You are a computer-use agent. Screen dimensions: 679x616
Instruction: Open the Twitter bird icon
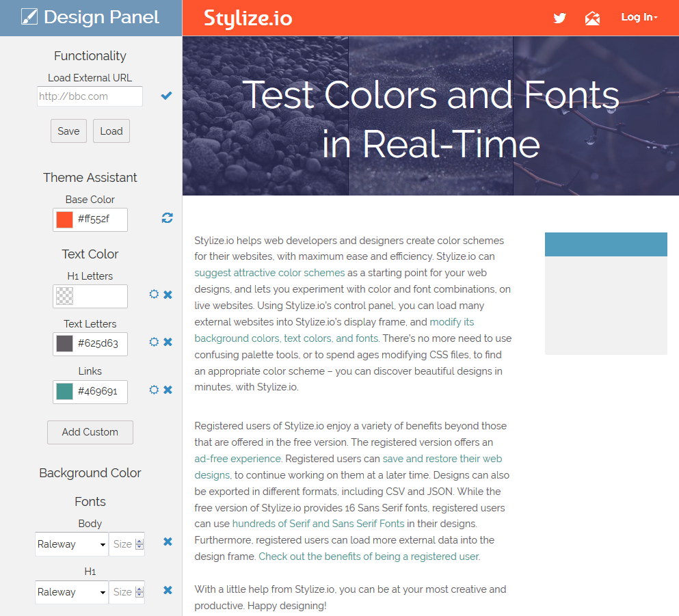tap(559, 18)
